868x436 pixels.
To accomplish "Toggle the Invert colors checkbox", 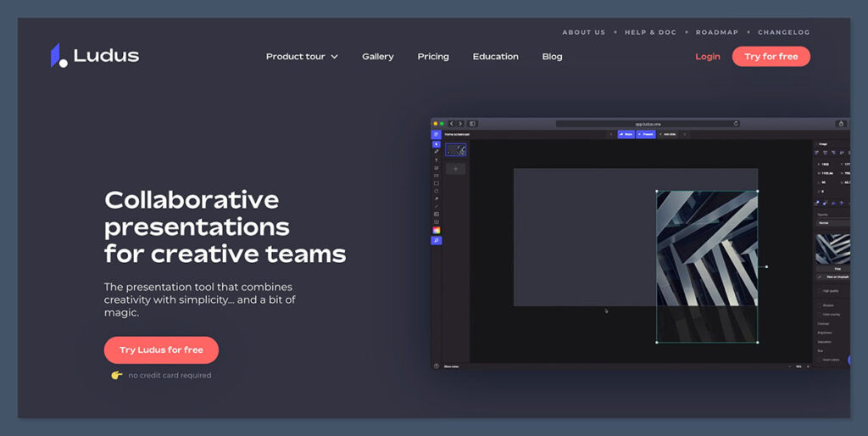I will coord(820,360).
